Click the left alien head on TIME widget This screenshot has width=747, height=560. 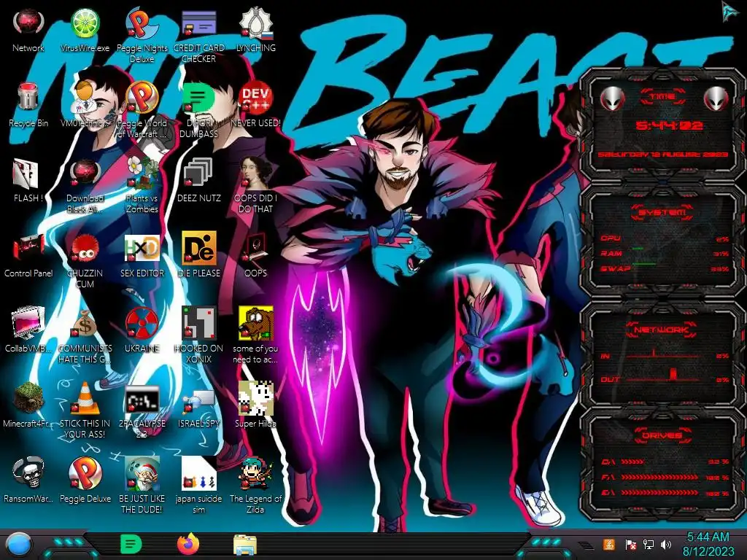click(613, 98)
